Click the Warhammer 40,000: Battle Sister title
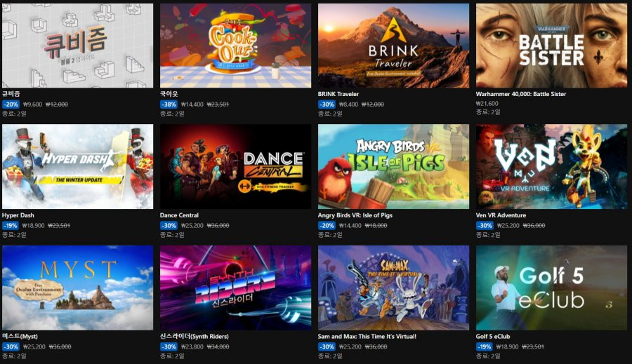632x364 pixels. [x=521, y=94]
